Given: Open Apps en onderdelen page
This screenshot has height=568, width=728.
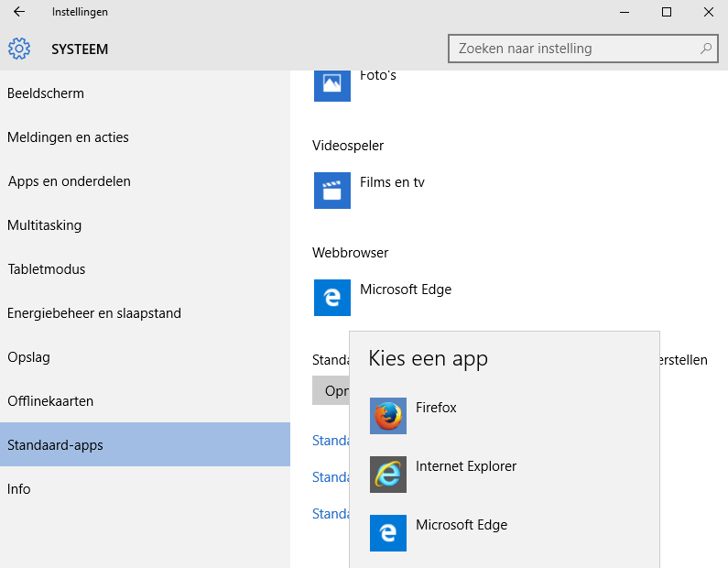Looking at the screenshot, I should pyautogui.click(x=70, y=181).
